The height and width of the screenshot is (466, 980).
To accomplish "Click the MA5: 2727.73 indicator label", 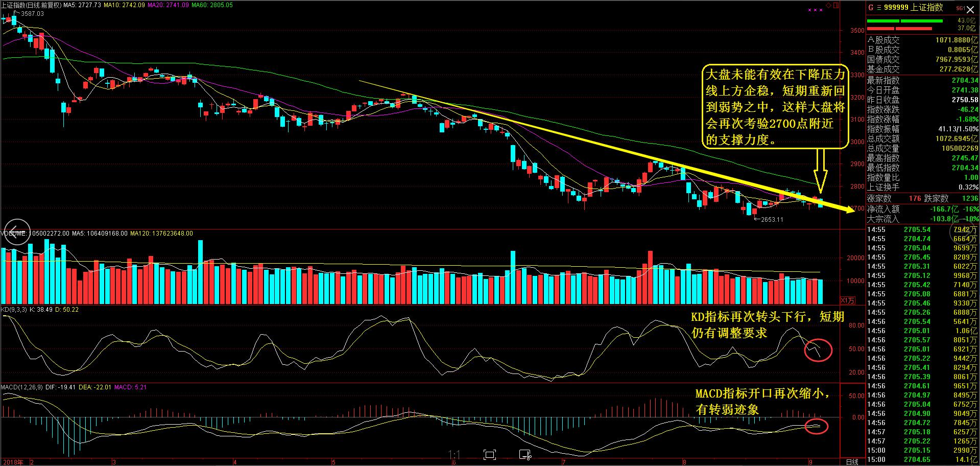I will pyautogui.click(x=83, y=5).
